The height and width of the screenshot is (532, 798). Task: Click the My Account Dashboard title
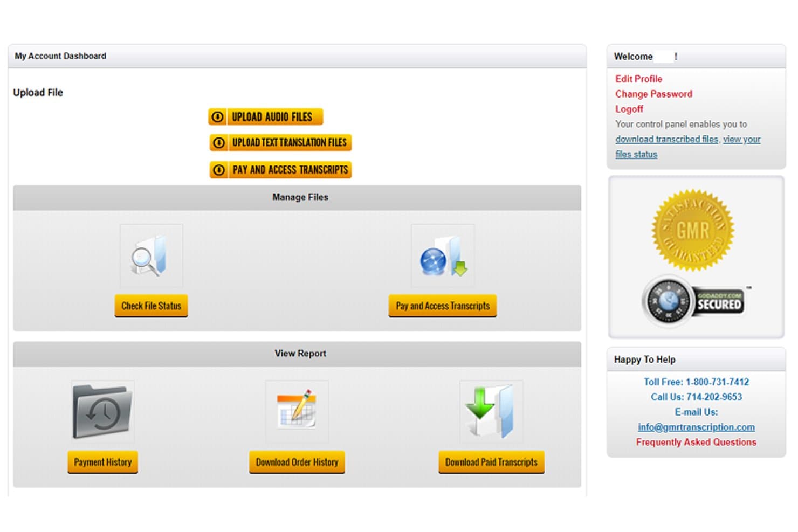point(60,56)
